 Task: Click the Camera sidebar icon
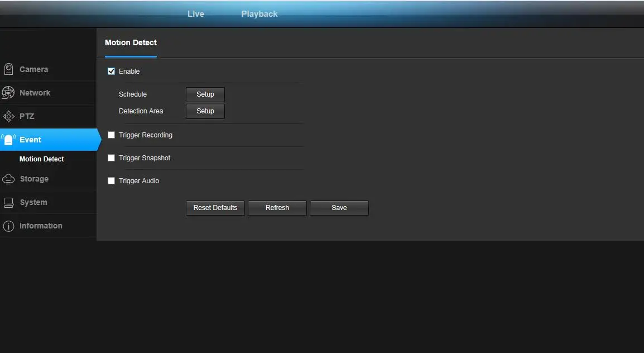pyautogui.click(x=8, y=69)
